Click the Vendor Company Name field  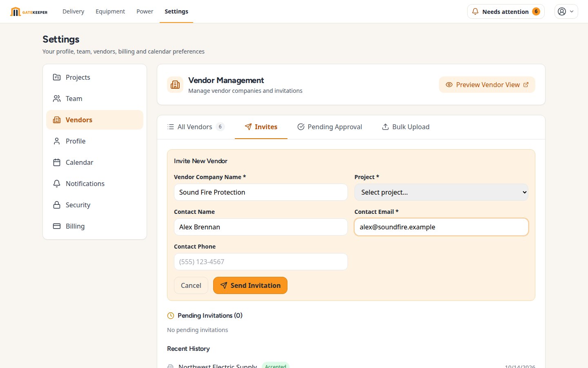pos(261,192)
